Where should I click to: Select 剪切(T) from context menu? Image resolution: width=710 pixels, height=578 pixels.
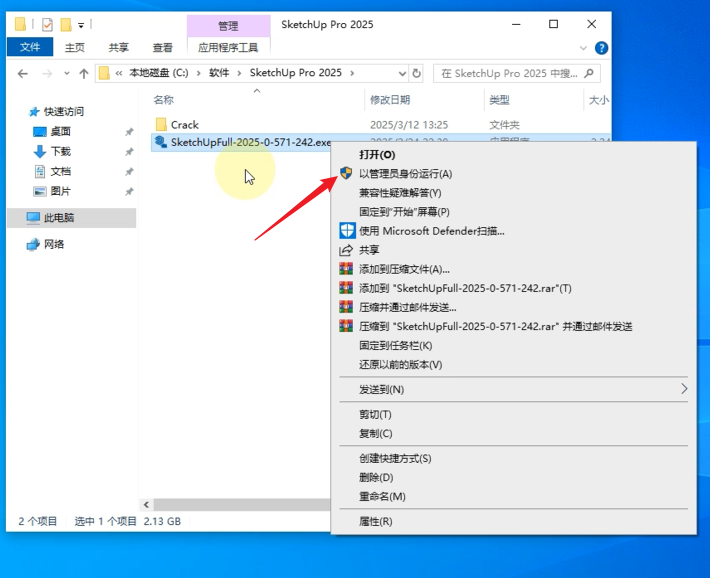pyautogui.click(x=375, y=414)
